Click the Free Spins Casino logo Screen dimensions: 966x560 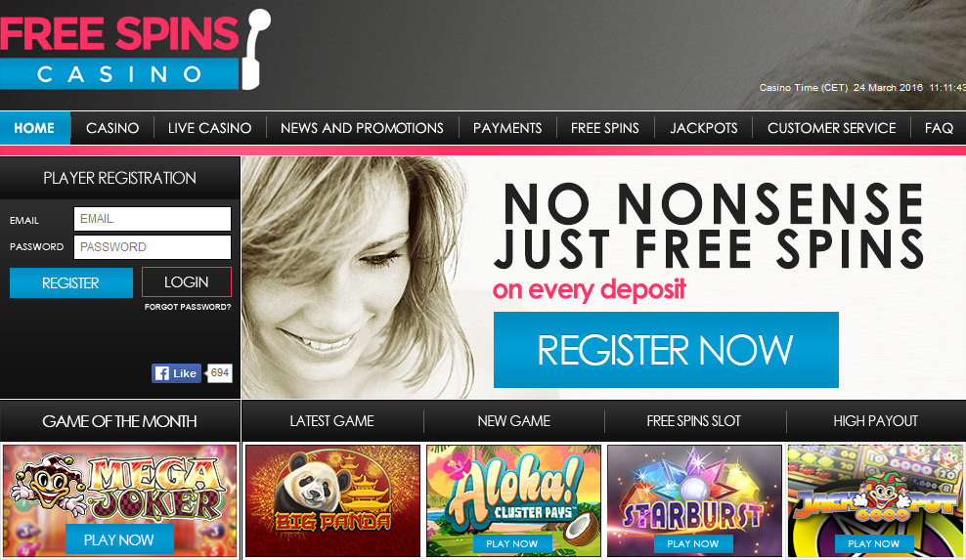coord(135,49)
